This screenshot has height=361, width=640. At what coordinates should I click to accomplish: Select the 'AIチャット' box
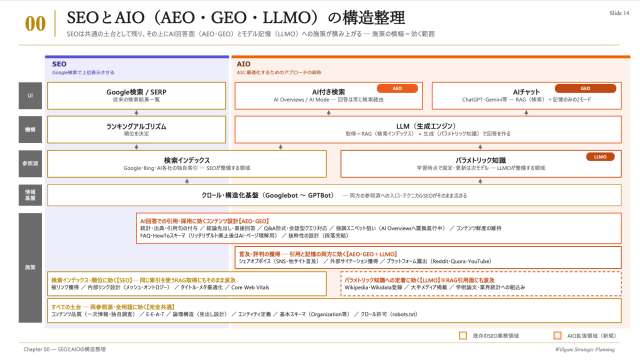tap(527, 96)
